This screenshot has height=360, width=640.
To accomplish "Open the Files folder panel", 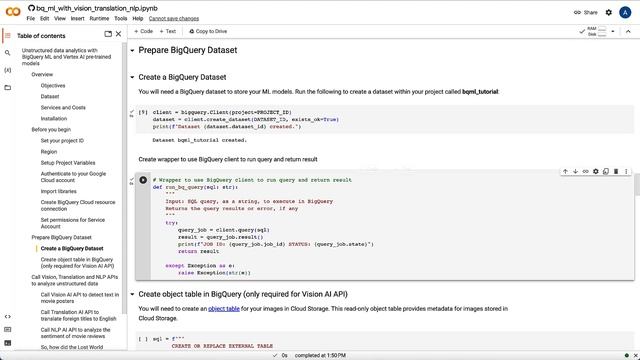I will [7, 87].
